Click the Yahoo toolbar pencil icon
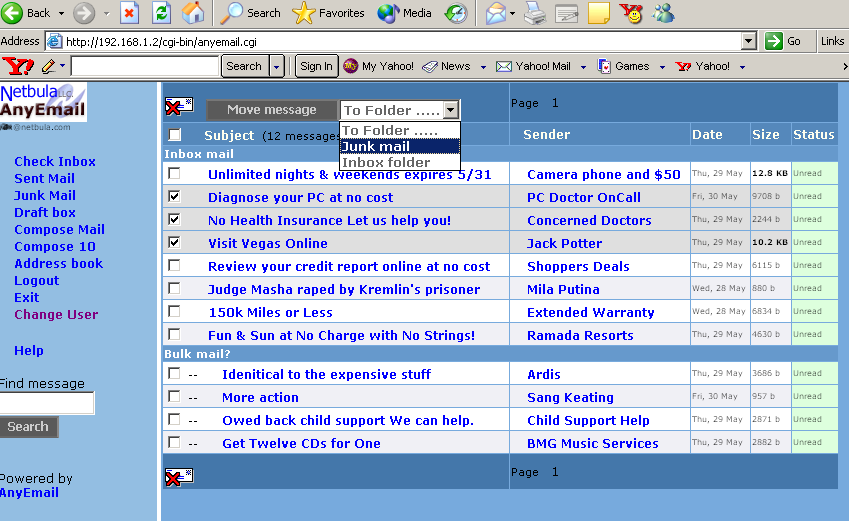849x521 pixels. point(48,66)
